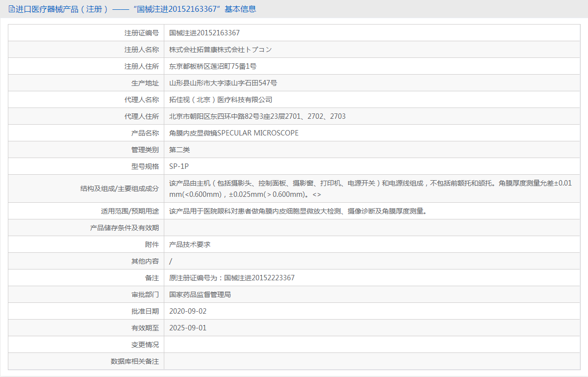Click the 生产地址 label
The height and width of the screenshot is (377, 588).
click(x=145, y=83)
